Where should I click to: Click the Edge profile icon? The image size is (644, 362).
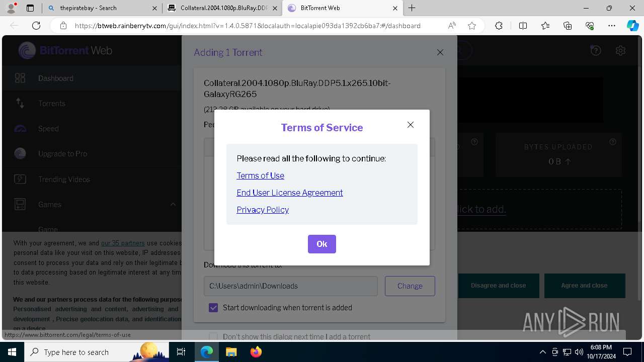click(11, 8)
